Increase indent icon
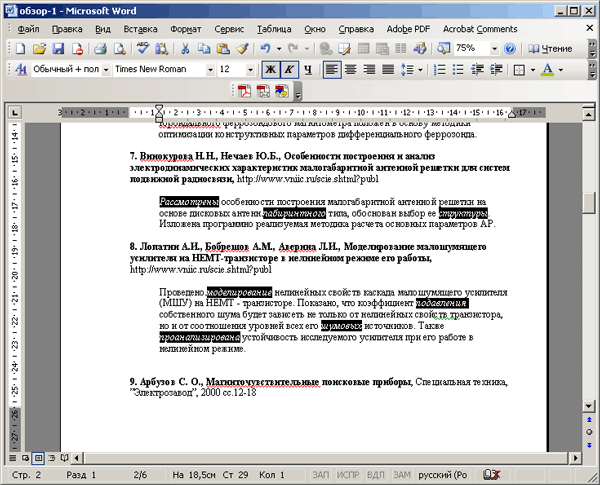Screen dimensions: 600x485 [x=496, y=69]
